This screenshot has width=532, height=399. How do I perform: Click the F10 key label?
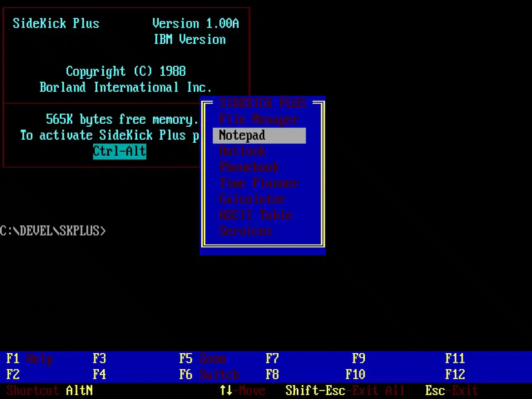[355, 374]
